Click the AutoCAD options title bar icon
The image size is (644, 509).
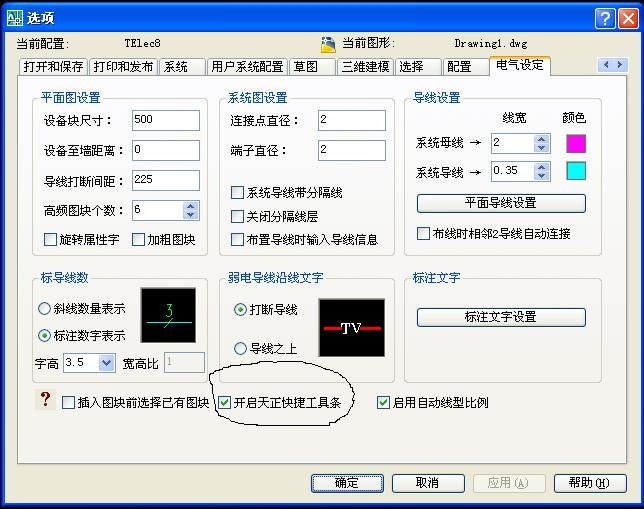click(15, 18)
